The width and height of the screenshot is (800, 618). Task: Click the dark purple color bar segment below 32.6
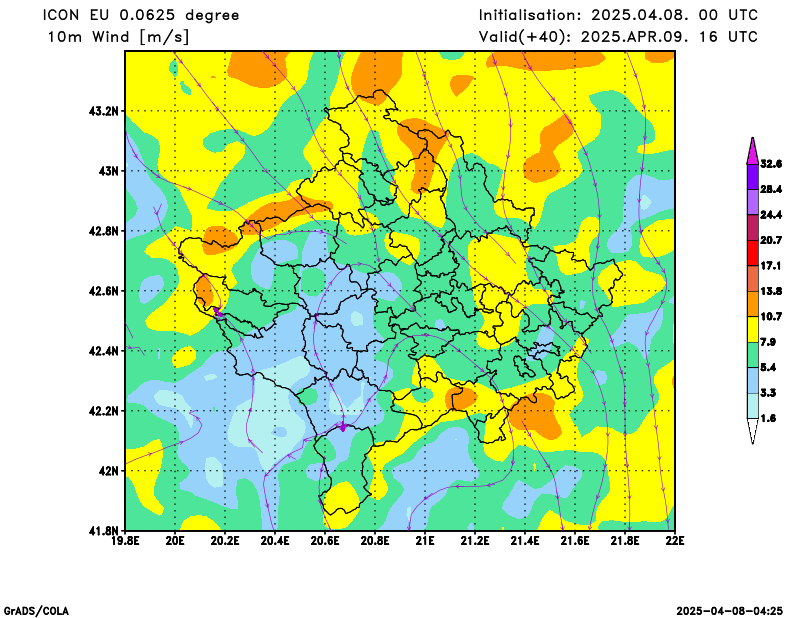point(753,177)
